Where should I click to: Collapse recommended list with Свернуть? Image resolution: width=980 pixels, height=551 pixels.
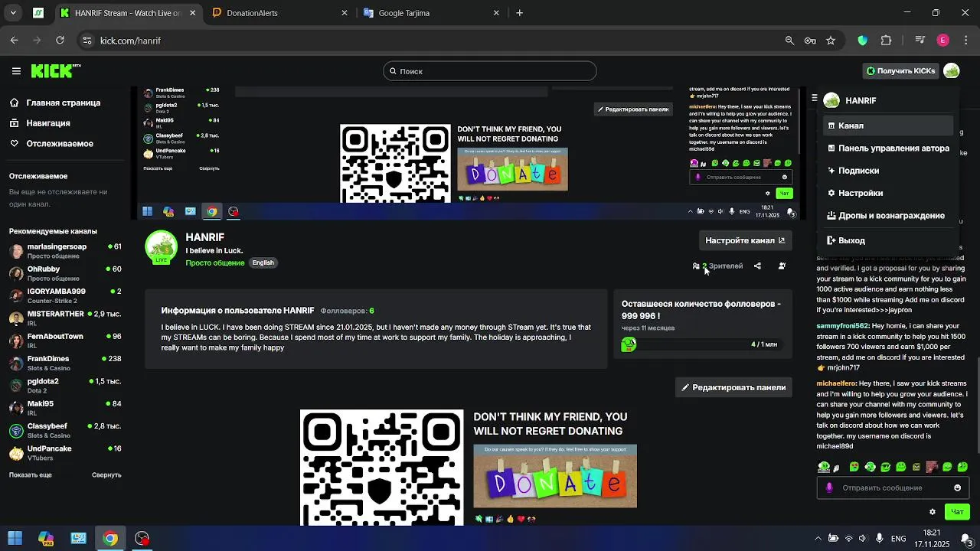coord(106,475)
